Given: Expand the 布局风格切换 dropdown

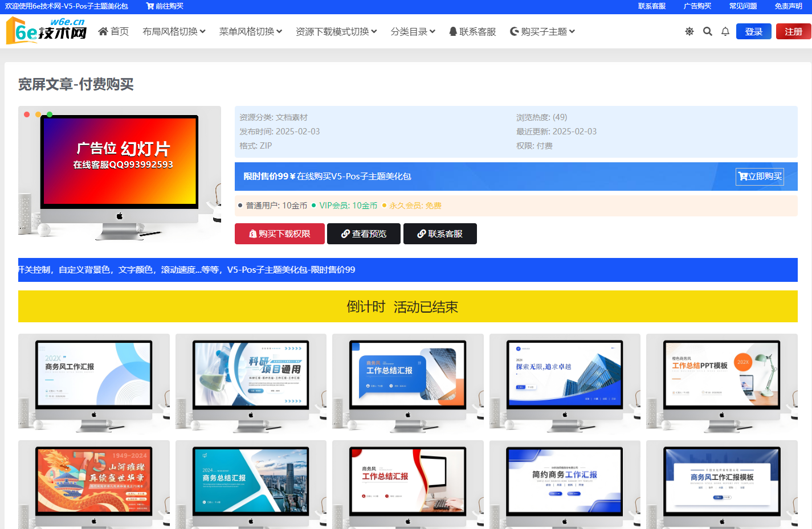Looking at the screenshot, I should [x=174, y=31].
